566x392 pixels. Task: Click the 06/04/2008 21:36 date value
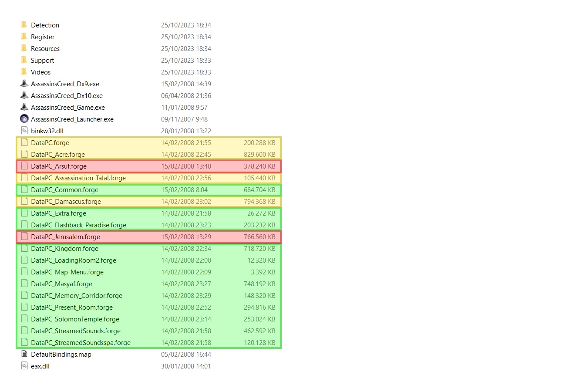186,96
